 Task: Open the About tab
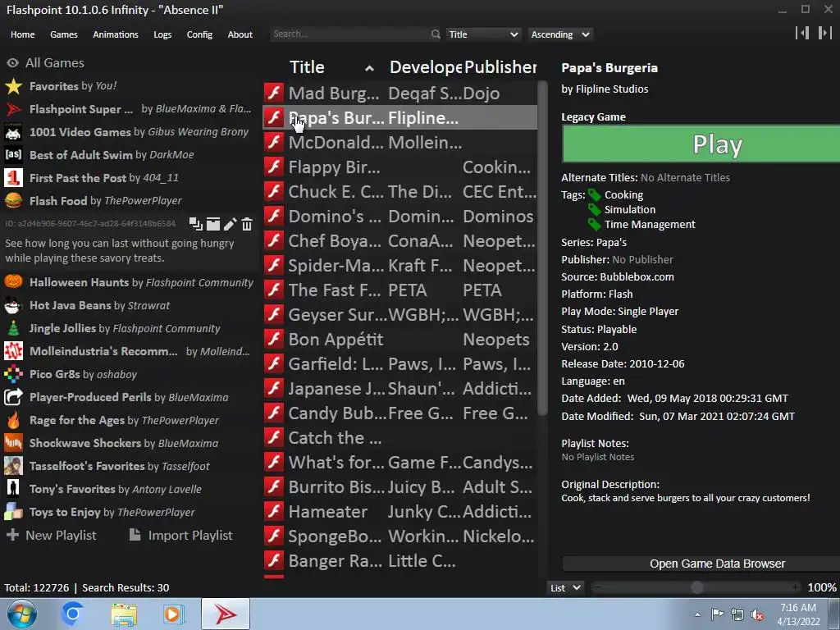[x=240, y=34]
